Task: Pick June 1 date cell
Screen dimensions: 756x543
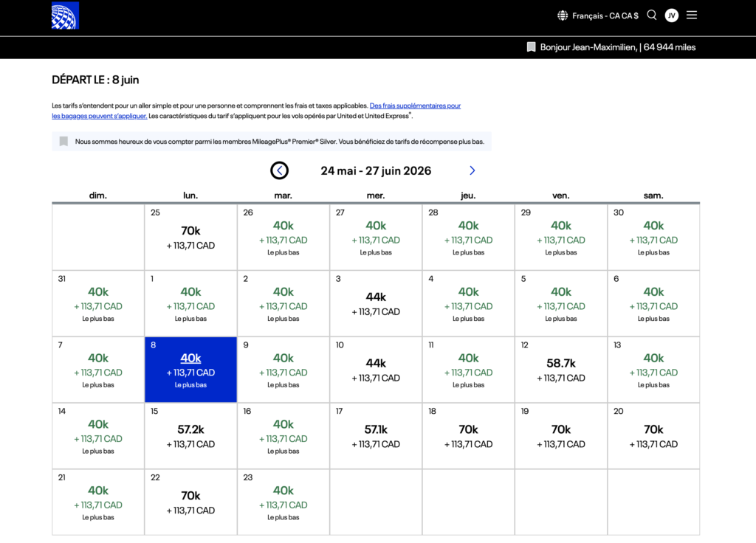Action: pyautogui.click(x=190, y=303)
